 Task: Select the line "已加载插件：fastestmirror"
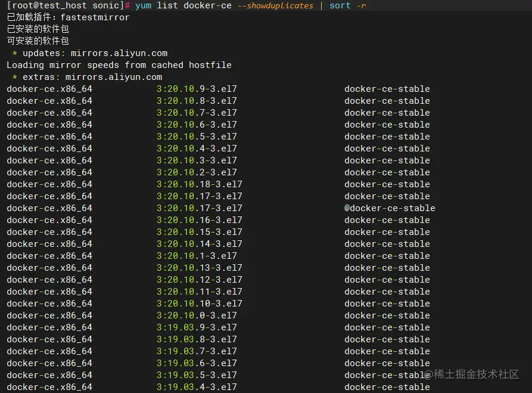[x=68, y=17]
